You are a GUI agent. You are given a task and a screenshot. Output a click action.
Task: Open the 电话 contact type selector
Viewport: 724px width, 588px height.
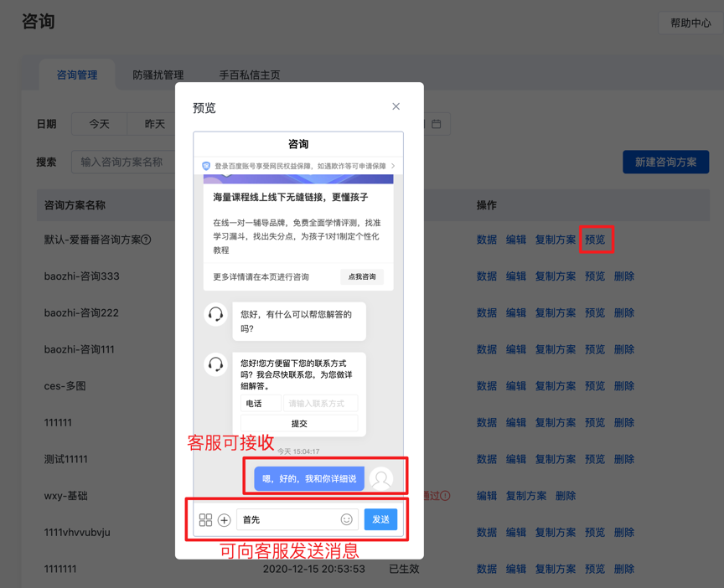[261, 404]
